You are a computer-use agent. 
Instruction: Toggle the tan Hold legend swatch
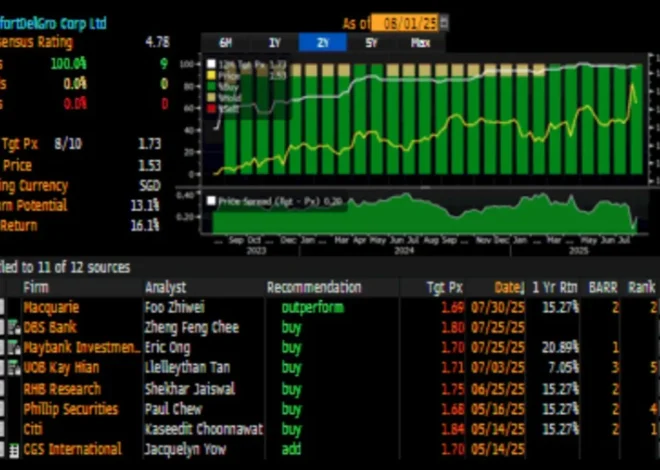coord(211,98)
